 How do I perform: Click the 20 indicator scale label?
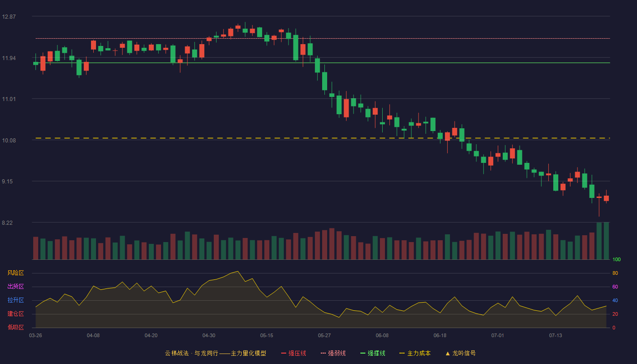tap(615, 314)
